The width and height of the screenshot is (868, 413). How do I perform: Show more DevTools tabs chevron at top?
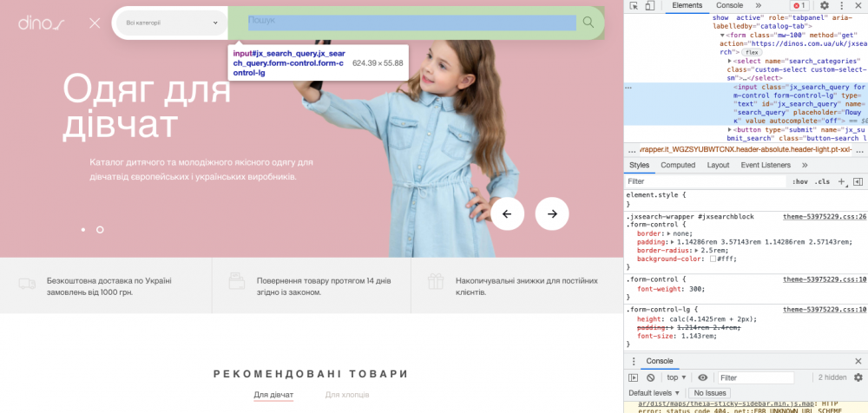[x=759, y=5]
